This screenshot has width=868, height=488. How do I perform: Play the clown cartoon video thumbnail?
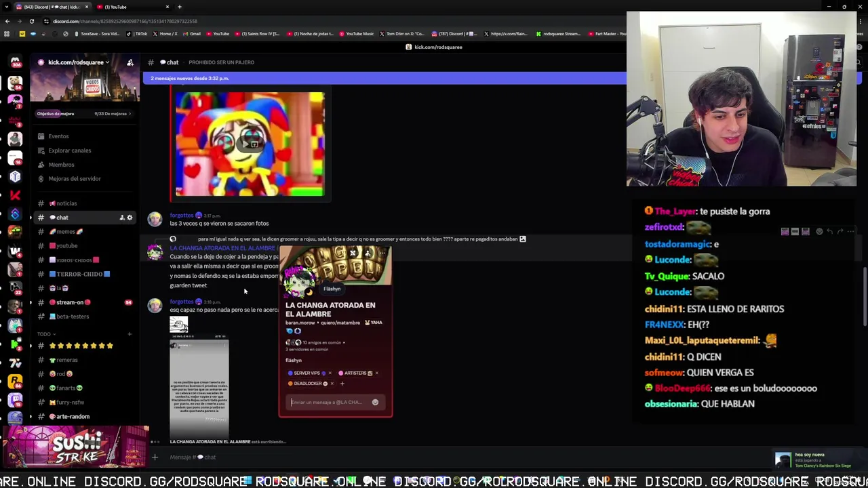click(x=250, y=144)
